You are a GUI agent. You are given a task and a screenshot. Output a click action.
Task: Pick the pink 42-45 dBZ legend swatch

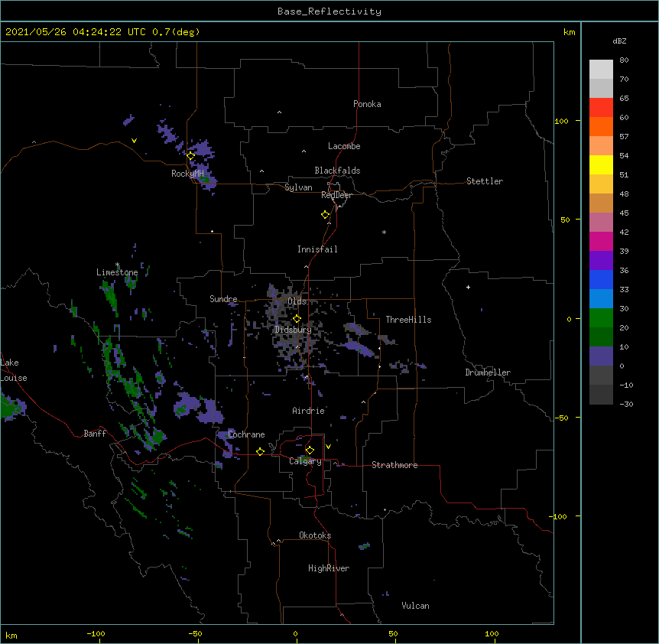[601, 223]
